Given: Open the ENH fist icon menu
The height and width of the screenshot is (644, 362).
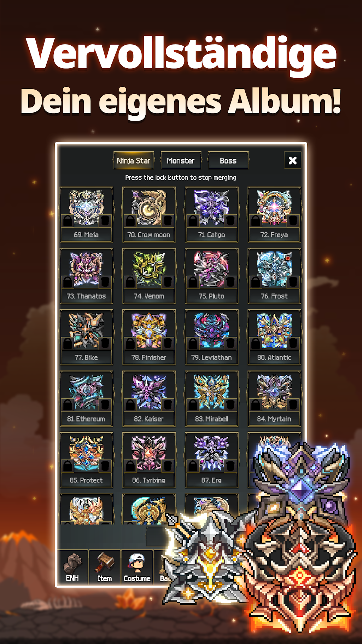Looking at the screenshot, I should 72,568.
